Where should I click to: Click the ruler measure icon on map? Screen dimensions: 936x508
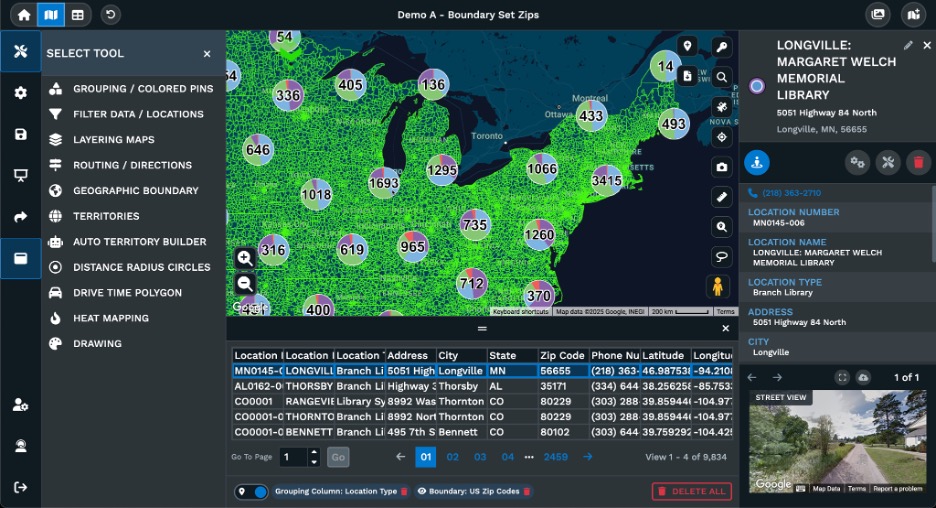pos(721,196)
